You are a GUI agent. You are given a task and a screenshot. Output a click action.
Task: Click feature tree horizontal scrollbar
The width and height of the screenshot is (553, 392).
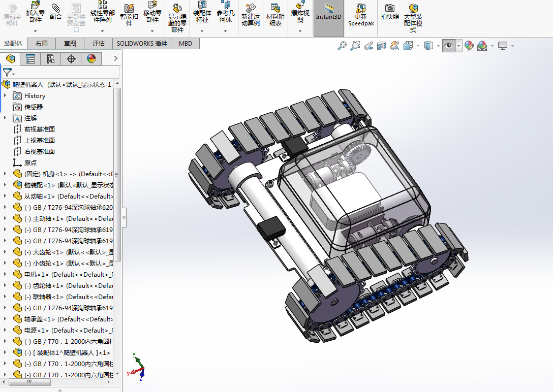click(29, 382)
